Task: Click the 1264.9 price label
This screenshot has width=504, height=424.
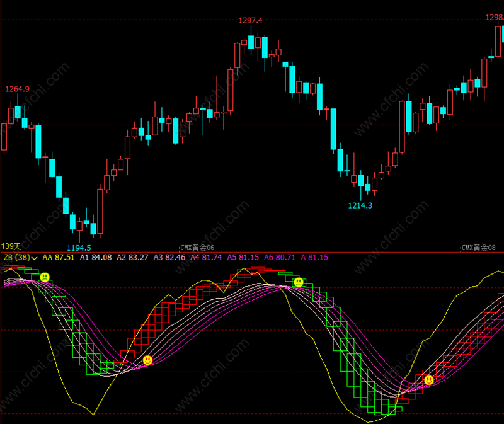Action: [18, 89]
